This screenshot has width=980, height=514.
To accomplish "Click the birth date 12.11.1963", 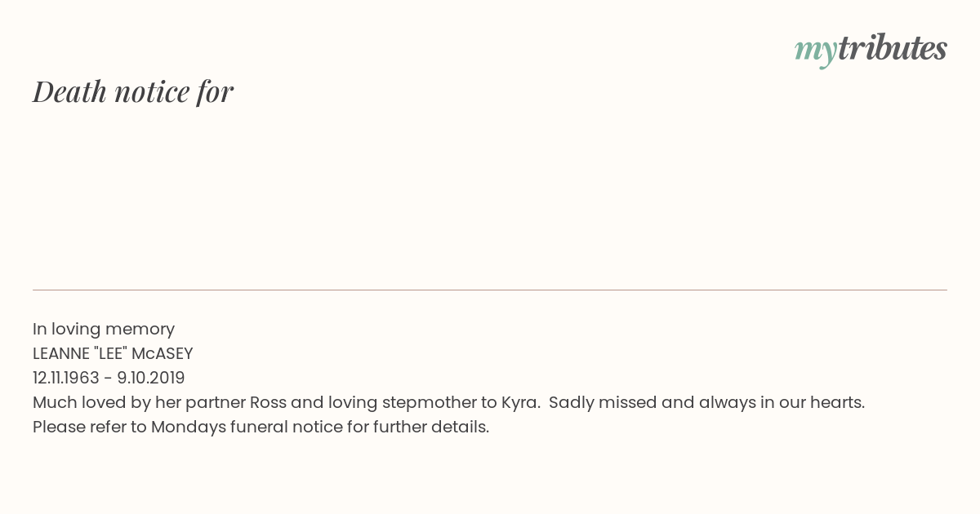I will 66,378.
